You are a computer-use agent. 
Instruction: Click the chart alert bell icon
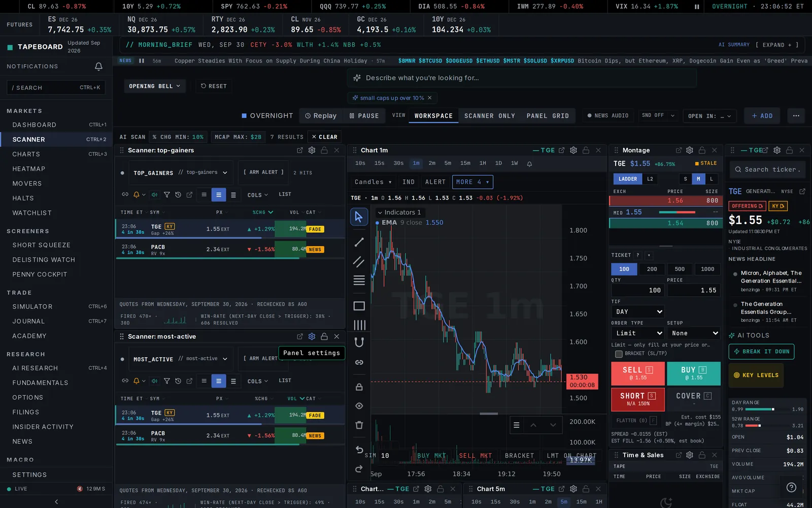tap(529, 164)
